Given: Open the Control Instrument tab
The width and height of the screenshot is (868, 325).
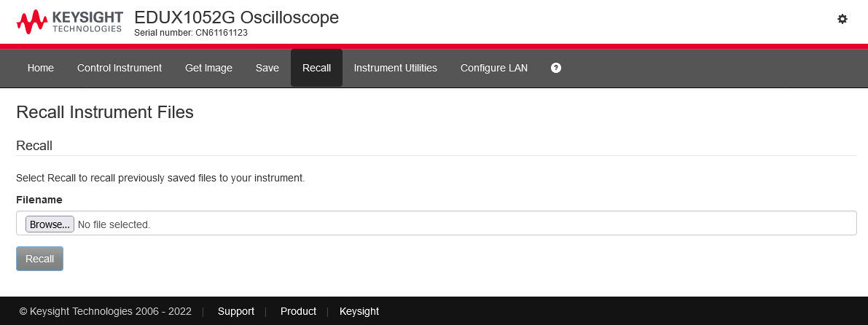Looking at the screenshot, I should (x=120, y=68).
